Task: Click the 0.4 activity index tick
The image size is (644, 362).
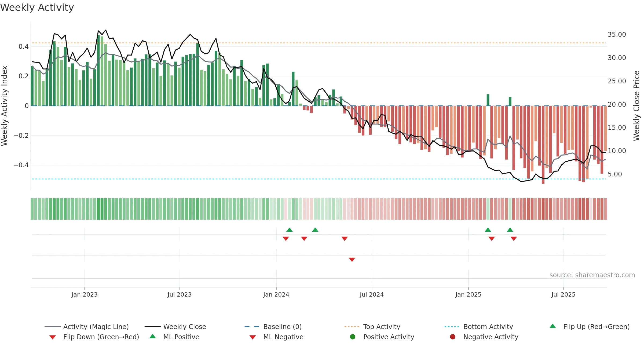Action: (24, 47)
